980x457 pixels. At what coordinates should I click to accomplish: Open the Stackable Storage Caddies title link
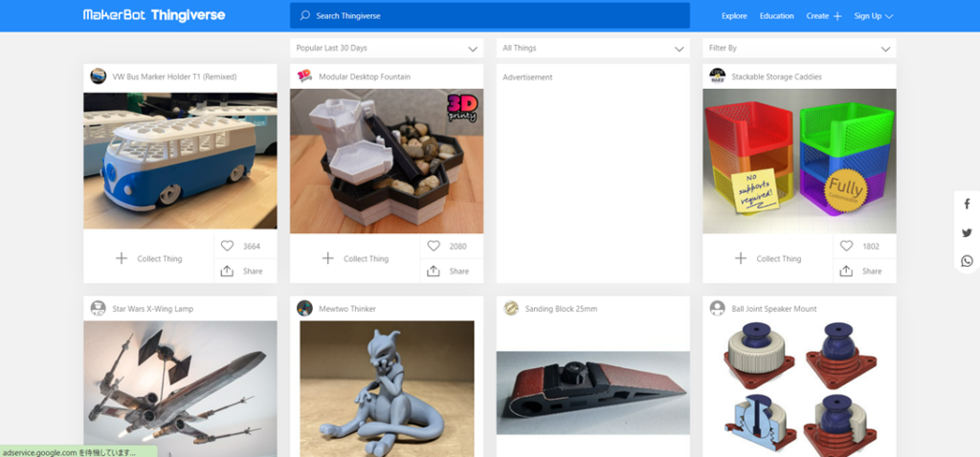point(776,76)
